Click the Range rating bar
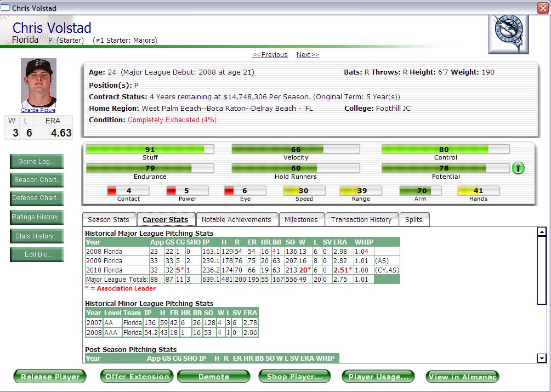Screen dimensions: 551x392 pos(361,191)
